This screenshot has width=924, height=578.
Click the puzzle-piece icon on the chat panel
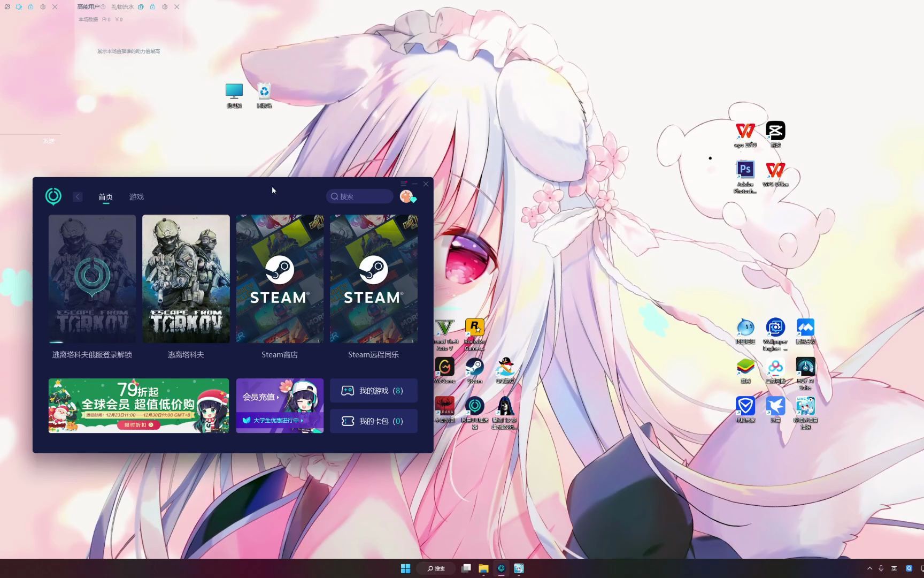pyautogui.click(x=19, y=7)
